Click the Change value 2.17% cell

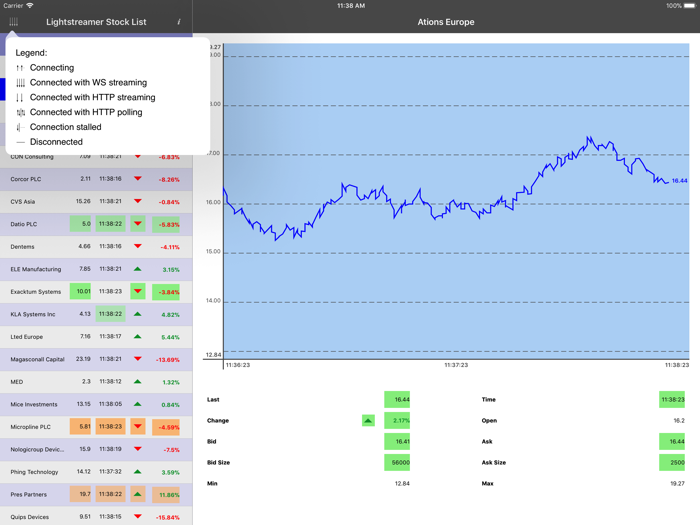pyautogui.click(x=397, y=421)
